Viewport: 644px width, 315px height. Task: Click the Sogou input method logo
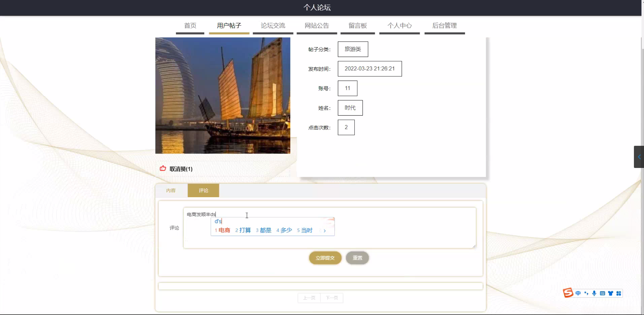[568, 293]
